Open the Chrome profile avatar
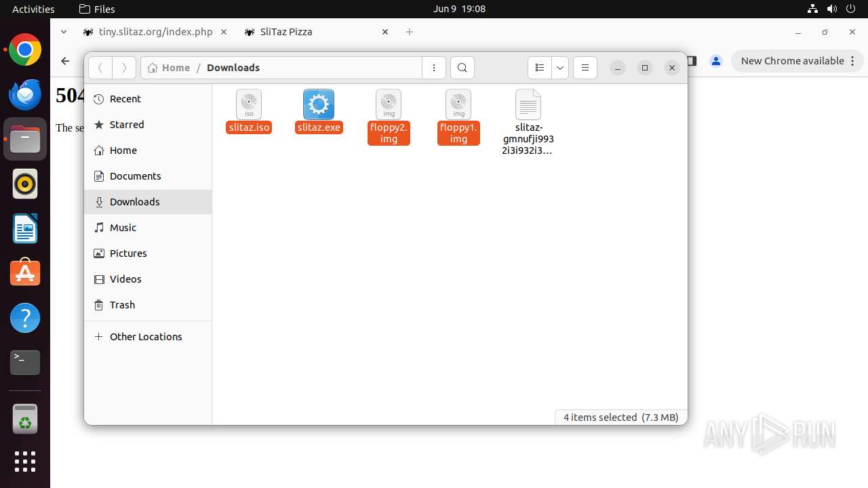 point(716,61)
